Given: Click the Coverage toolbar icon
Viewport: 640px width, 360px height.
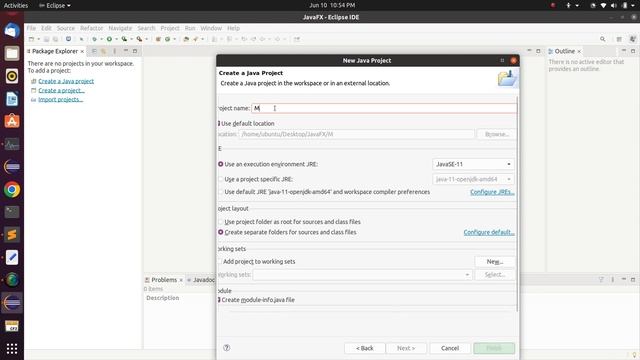Looking at the screenshot, I should point(124,39).
